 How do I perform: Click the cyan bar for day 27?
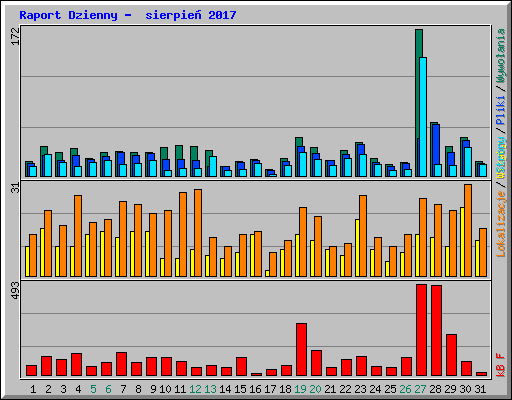tap(423, 117)
